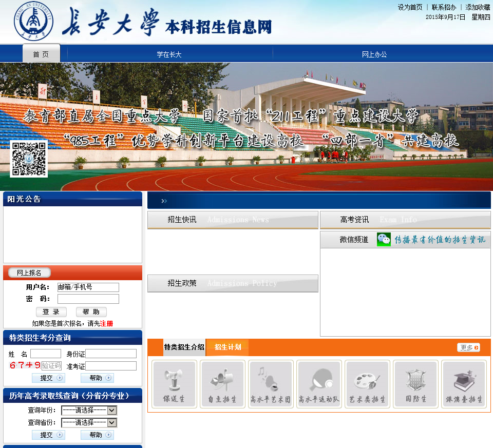Click the captcha image 6749

coord(25,365)
